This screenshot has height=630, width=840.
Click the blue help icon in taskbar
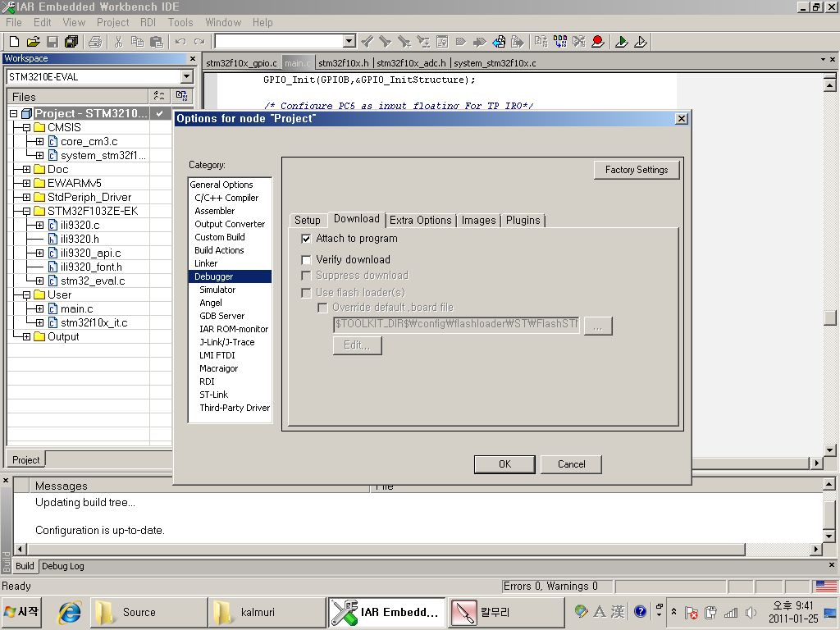[640, 611]
